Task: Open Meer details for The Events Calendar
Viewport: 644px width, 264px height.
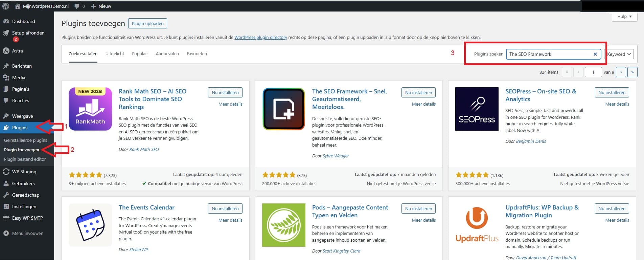Action: pyautogui.click(x=230, y=220)
